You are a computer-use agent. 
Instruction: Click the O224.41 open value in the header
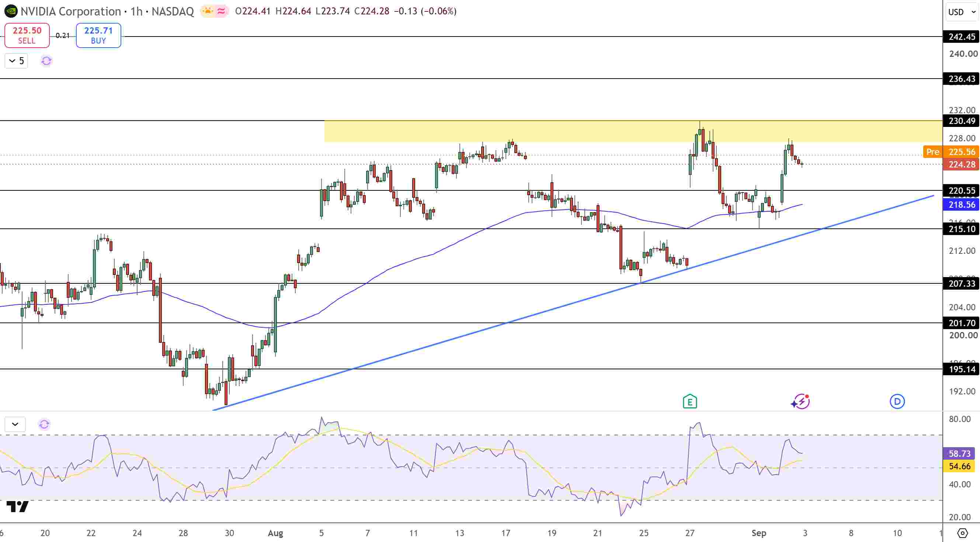click(253, 11)
